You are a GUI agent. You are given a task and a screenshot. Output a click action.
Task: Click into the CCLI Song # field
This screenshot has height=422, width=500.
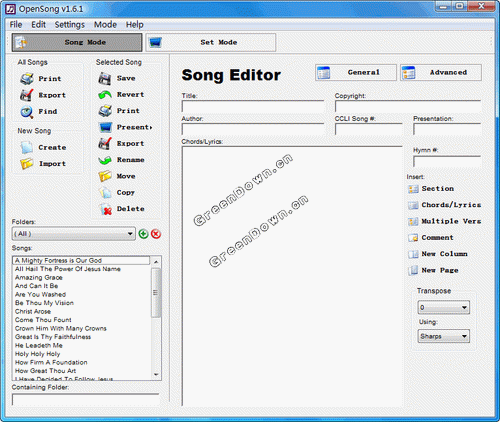(x=368, y=129)
